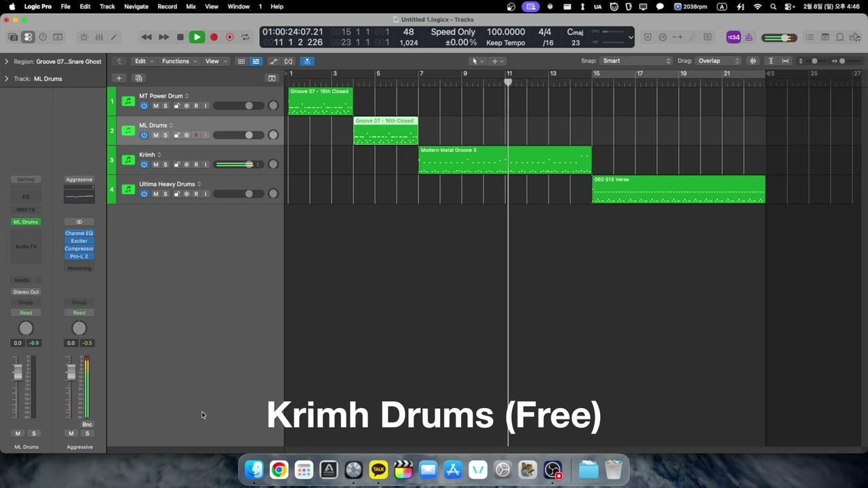The image size is (868, 488).
Task: Open the left-click pointer tool menu
Action: pyautogui.click(x=477, y=61)
